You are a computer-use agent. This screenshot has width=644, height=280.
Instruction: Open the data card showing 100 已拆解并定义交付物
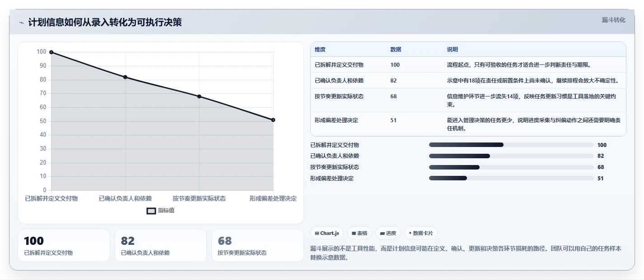pyautogui.click(x=64, y=245)
